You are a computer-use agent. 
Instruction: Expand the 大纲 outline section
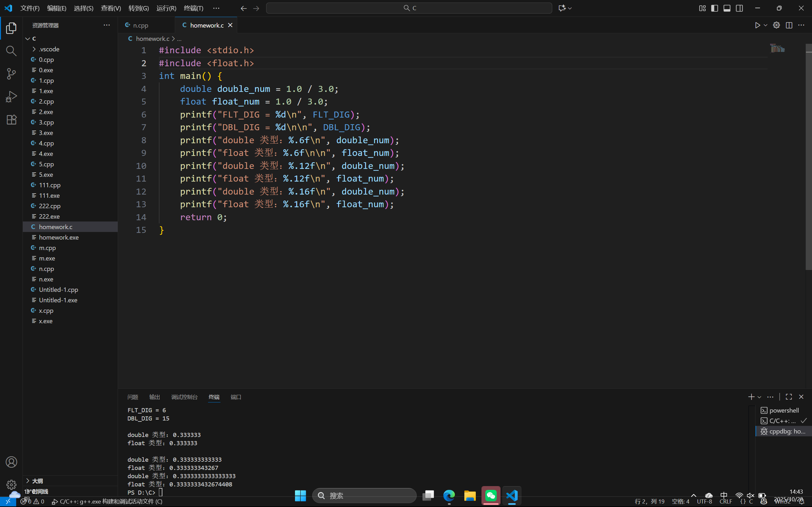click(37, 481)
